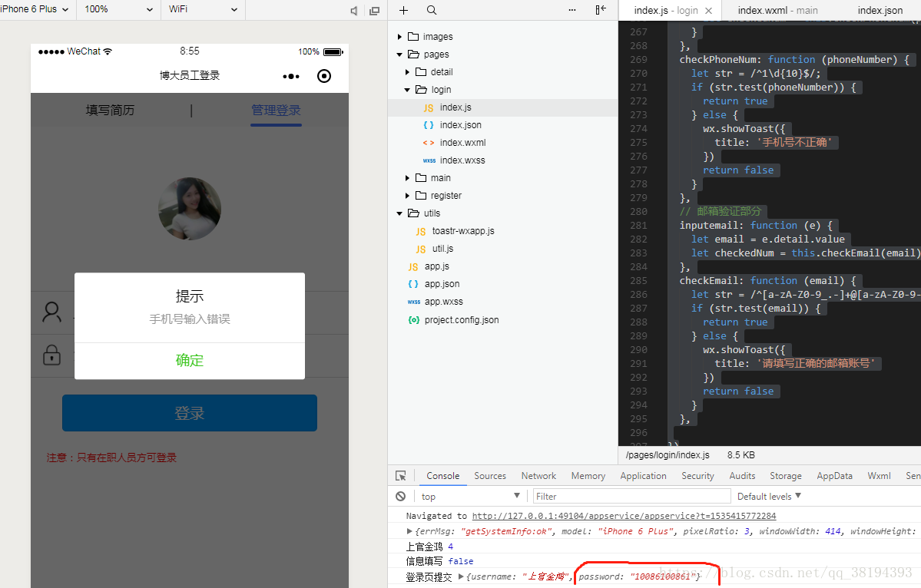The height and width of the screenshot is (588, 921).
Task: Click the add new file plus icon
Action: pos(404,11)
